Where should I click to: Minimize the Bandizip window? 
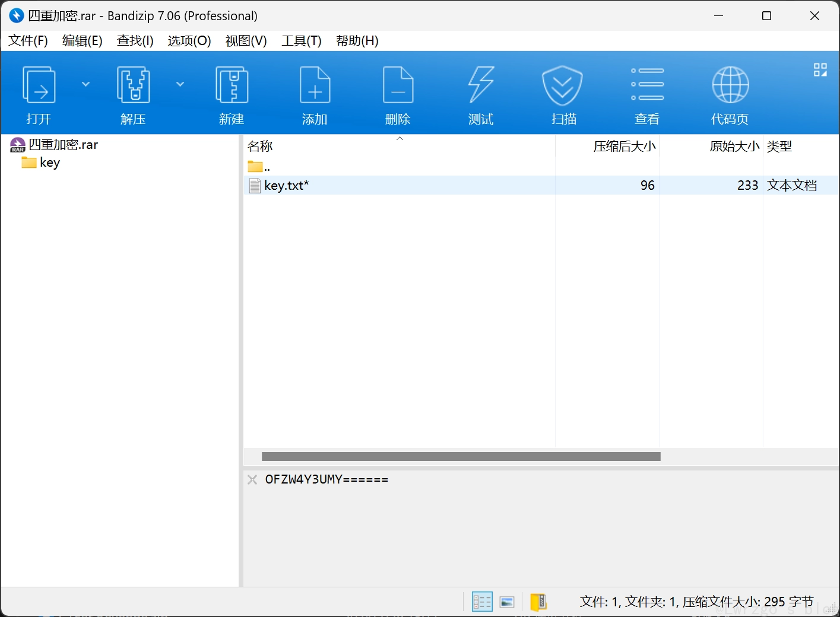click(x=719, y=15)
